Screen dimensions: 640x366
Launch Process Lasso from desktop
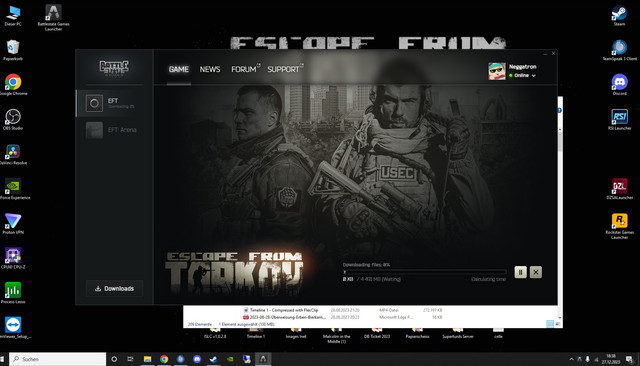click(x=13, y=293)
